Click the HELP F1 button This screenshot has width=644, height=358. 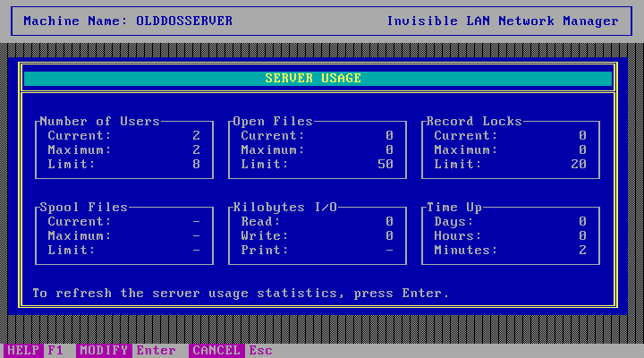coord(30,350)
